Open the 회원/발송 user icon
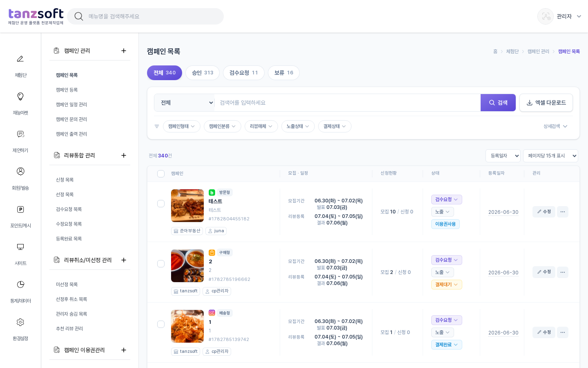Screen dimensions: 588x368 20,171
